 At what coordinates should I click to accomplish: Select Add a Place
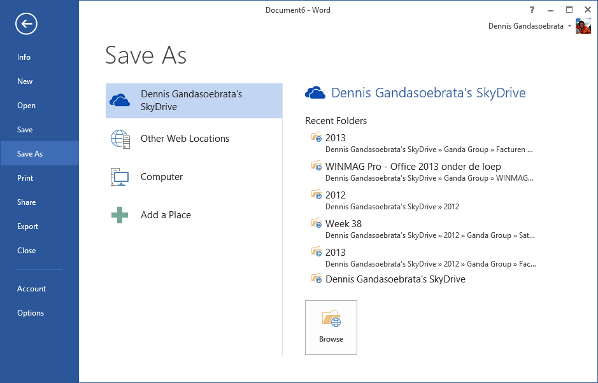194,215
